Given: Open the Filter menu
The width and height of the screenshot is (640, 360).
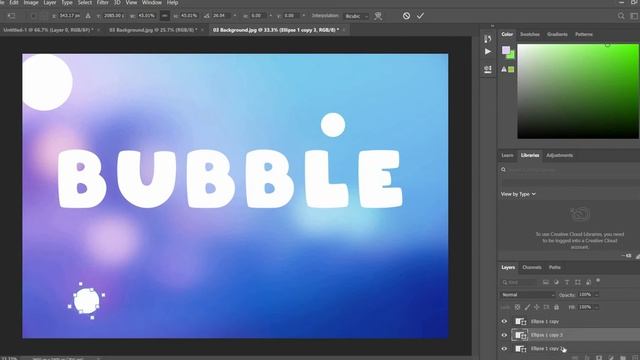Looking at the screenshot, I should [102, 2].
